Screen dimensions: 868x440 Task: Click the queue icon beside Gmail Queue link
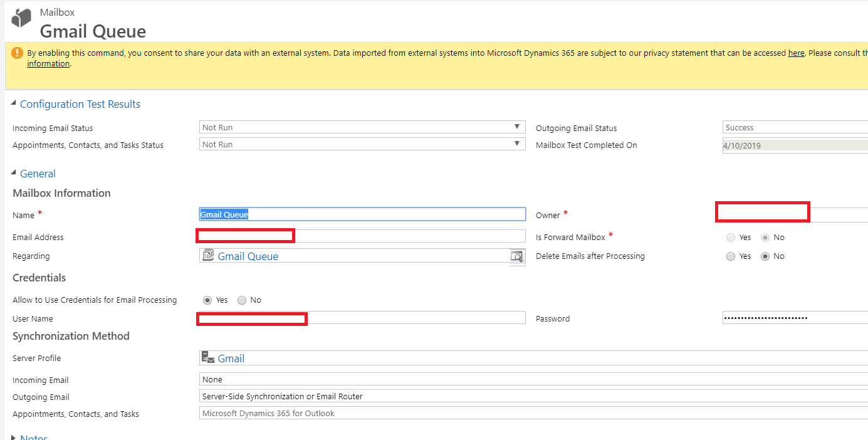208,256
